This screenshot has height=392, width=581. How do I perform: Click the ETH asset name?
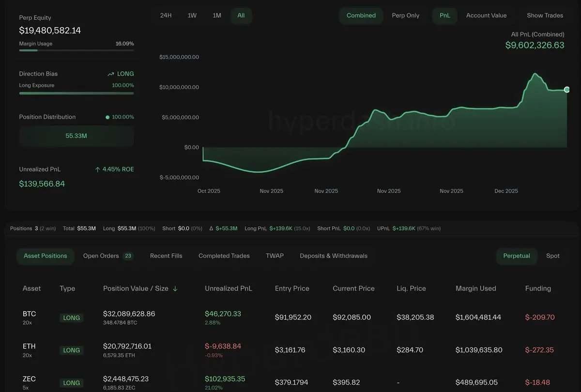pos(29,346)
